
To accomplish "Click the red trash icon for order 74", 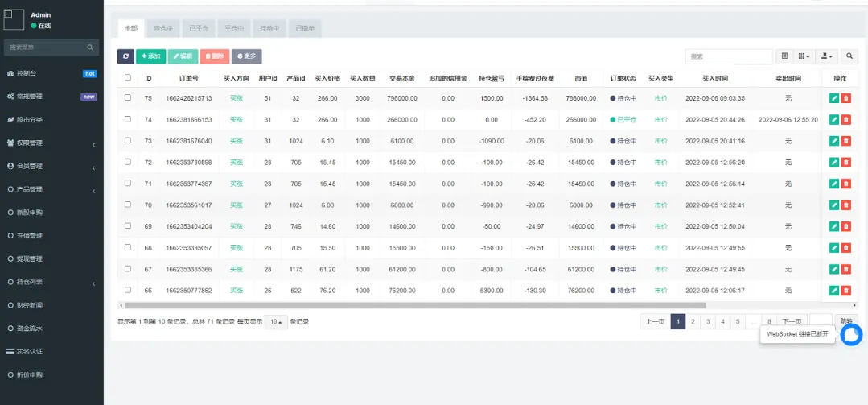I will tap(845, 120).
